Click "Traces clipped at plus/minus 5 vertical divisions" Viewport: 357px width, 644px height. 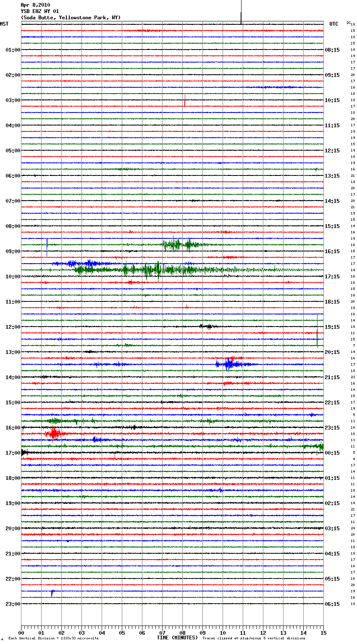coord(254,639)
